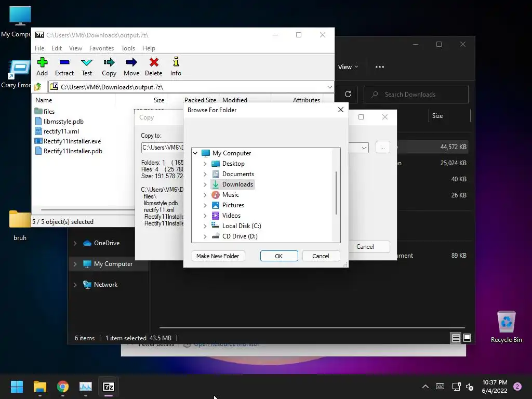Select Rectify11Installer.pdb in the archive list

point(68,151)
